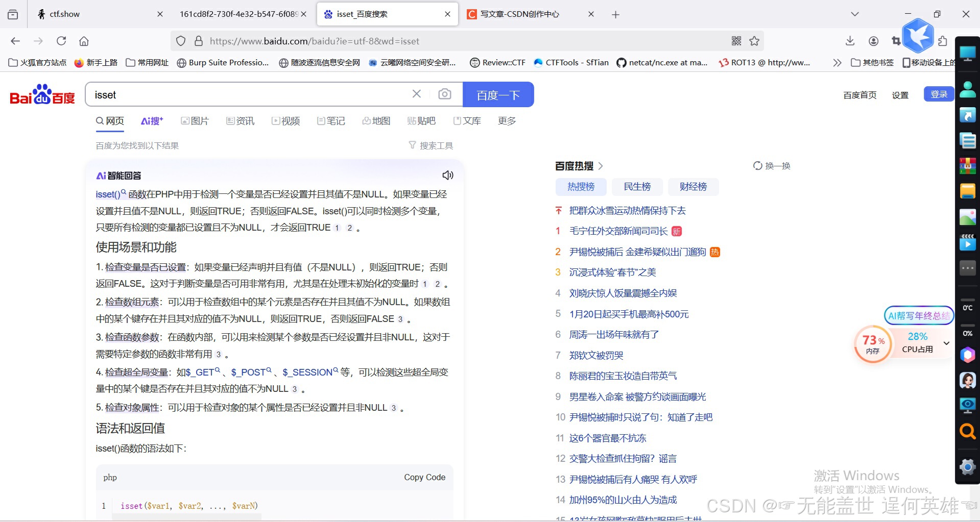Clear the search box with the X icon
The image size is (980, 522).
(417, 94)
